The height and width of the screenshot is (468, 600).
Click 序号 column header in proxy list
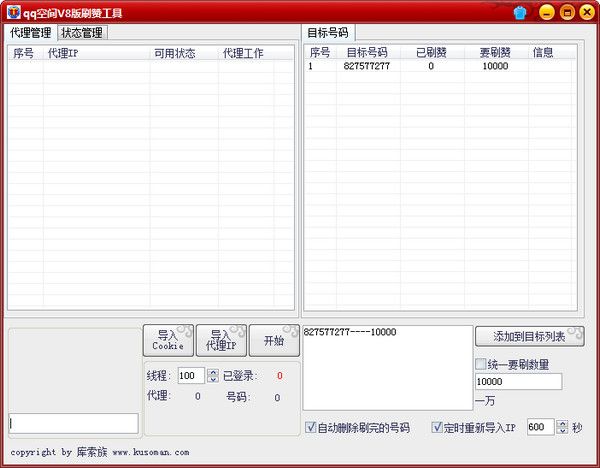coord(25,53)
